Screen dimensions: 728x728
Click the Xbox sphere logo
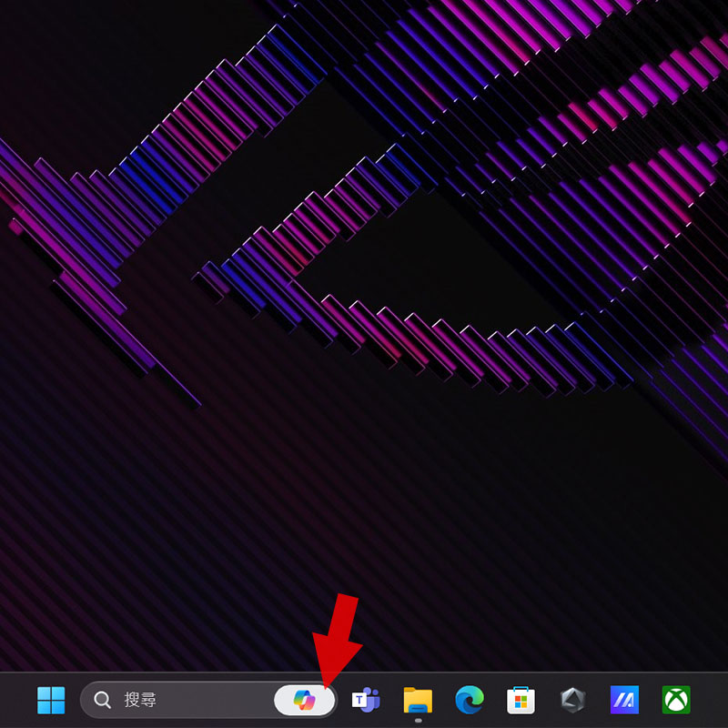(676, 700)
